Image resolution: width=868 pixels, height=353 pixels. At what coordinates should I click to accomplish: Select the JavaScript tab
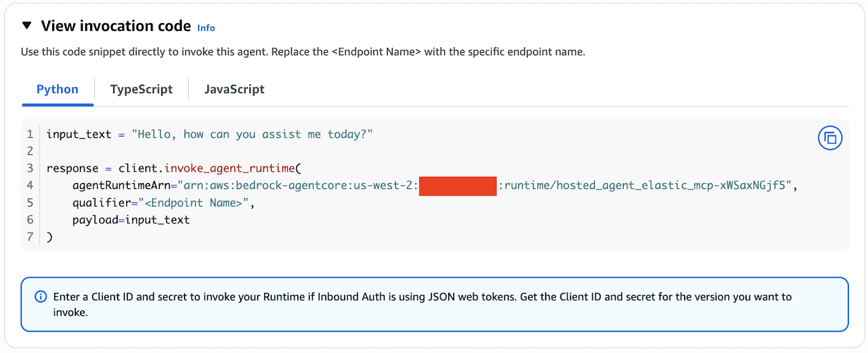(x=234, y=89)
